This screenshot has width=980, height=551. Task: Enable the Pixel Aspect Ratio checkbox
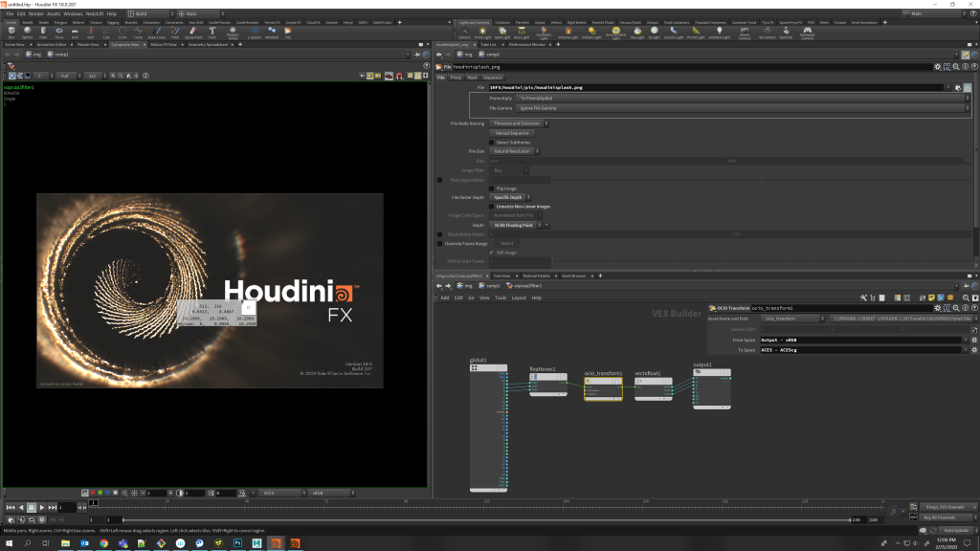[x=440, y=180]
